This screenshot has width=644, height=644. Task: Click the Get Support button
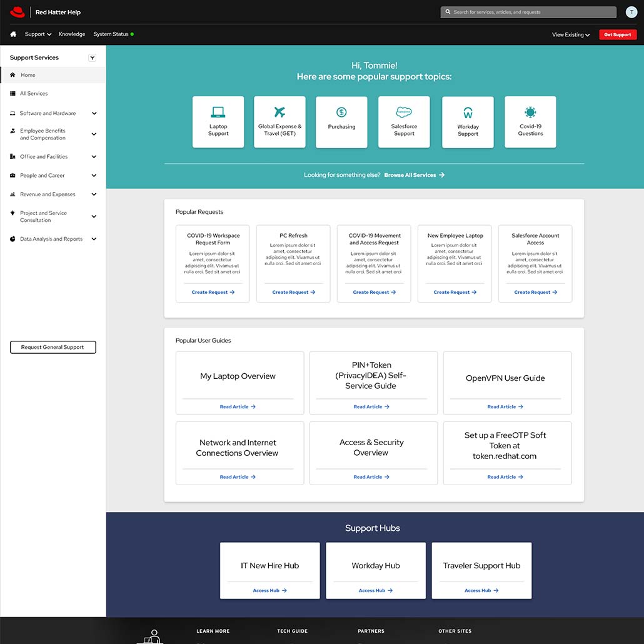click(617, 34)
